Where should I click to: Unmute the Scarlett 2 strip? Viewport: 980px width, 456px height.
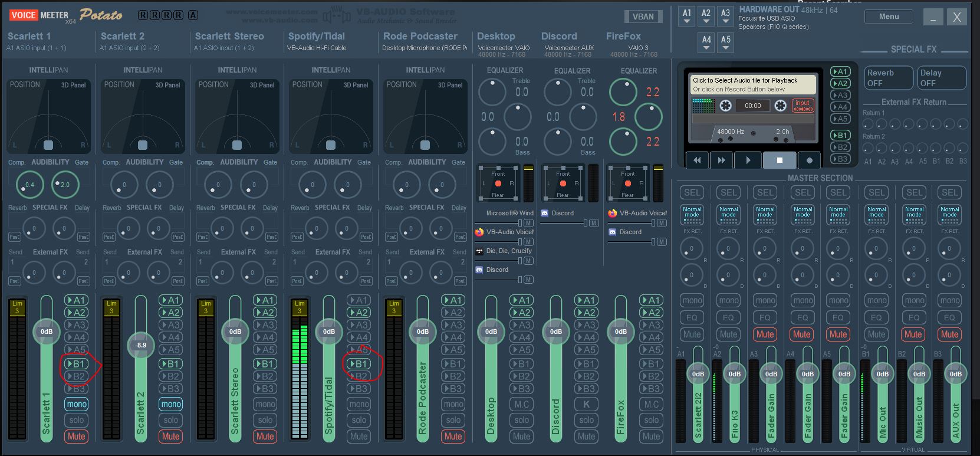pos(171,437)
